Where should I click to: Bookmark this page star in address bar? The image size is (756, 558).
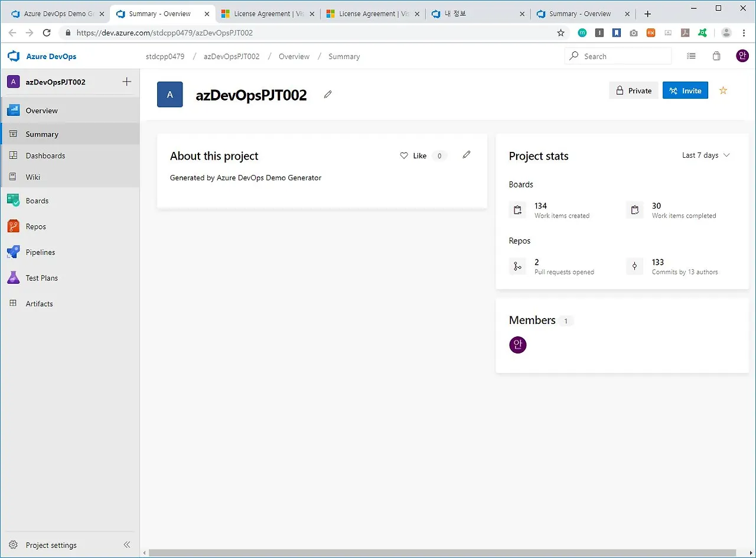[x=561, y=33]
